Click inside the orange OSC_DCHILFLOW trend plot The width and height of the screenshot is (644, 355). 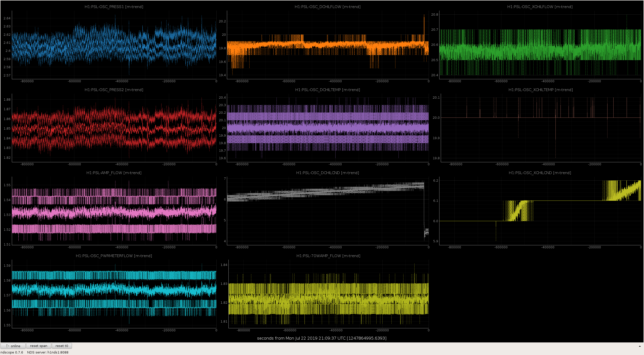[x=328, y=45]
